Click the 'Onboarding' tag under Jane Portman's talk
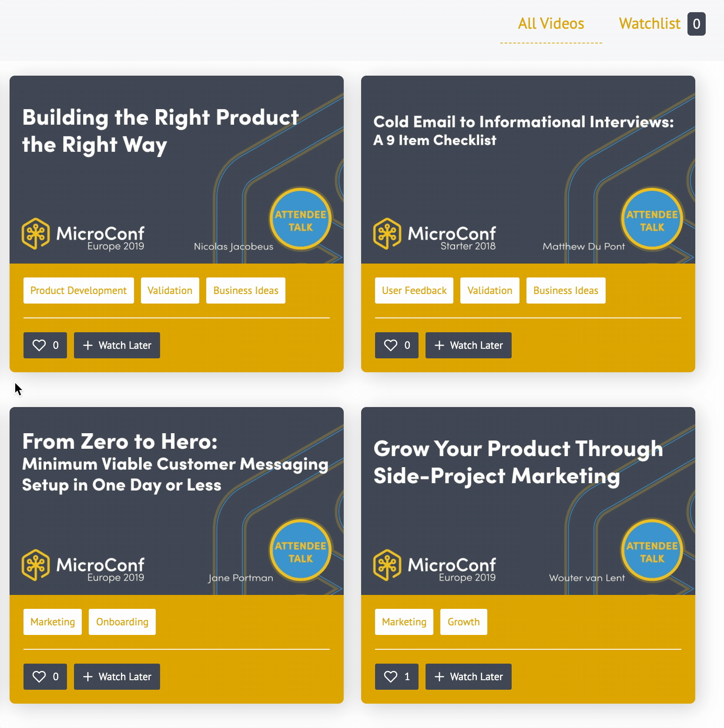This screenshot has width=724, height=728. tap(122, 622)
